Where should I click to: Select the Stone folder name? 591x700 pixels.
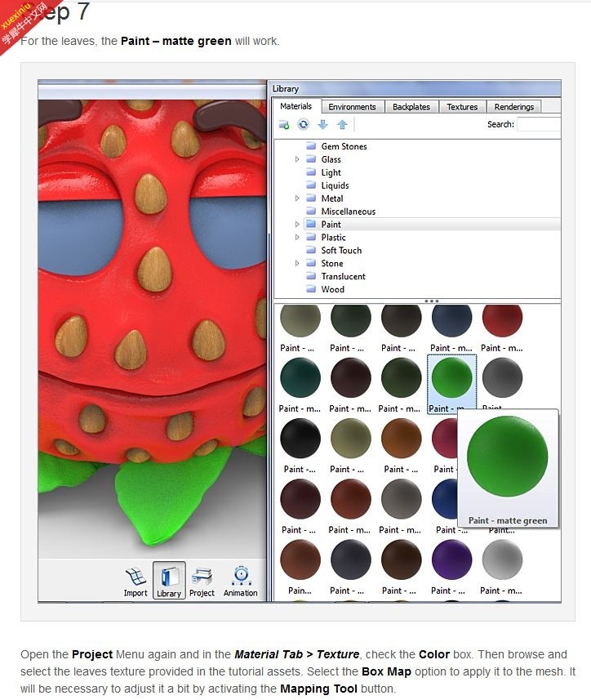click(332, 263)
